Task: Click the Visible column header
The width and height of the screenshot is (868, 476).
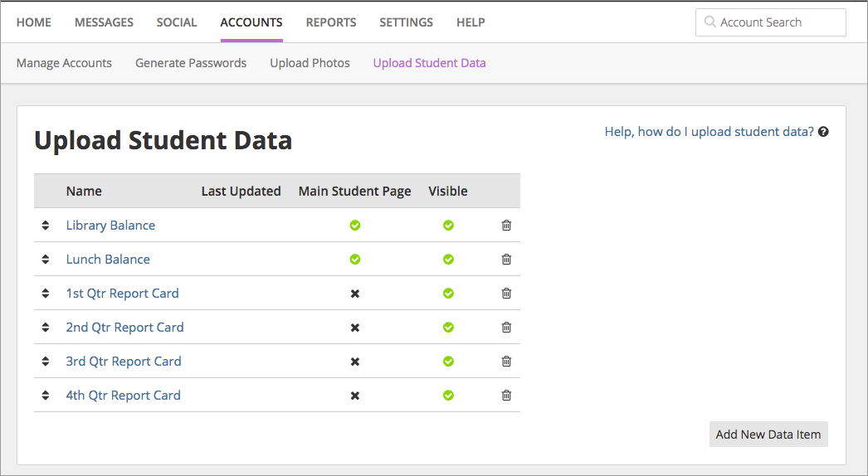Action: click(x=448, y=191)
